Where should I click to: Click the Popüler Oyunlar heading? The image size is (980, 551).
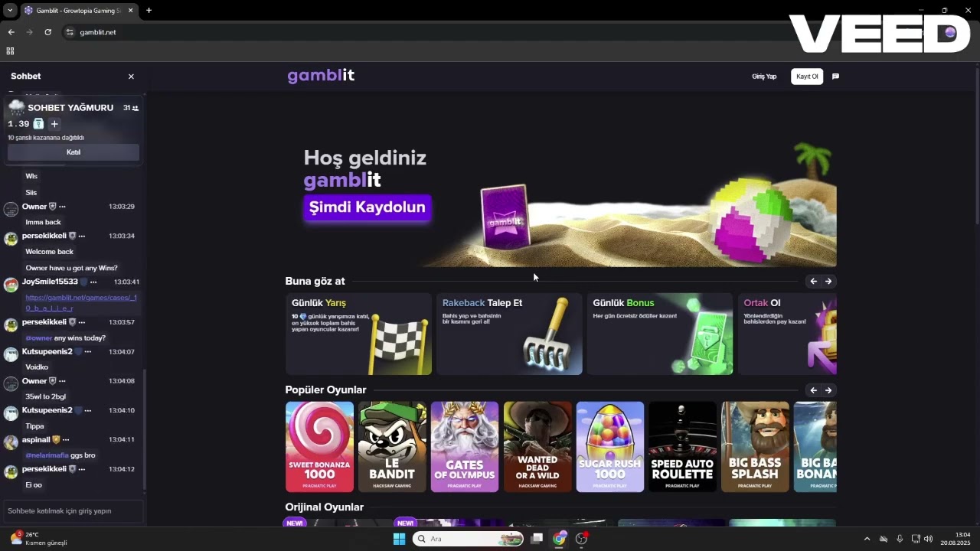tap(325, 390)
